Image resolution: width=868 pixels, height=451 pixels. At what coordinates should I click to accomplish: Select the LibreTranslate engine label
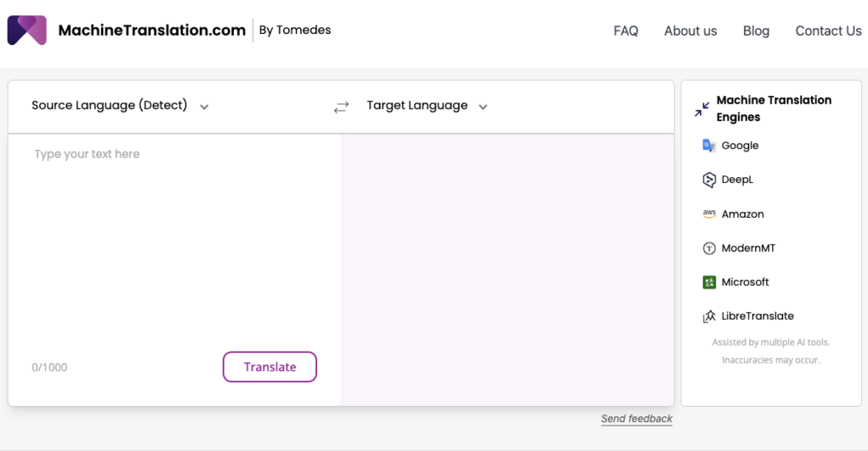click(x=757, y=316)
